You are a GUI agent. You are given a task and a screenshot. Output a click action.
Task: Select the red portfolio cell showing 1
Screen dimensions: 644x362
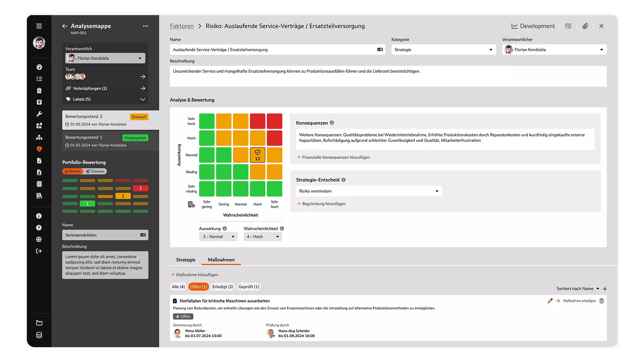(141, 188)
